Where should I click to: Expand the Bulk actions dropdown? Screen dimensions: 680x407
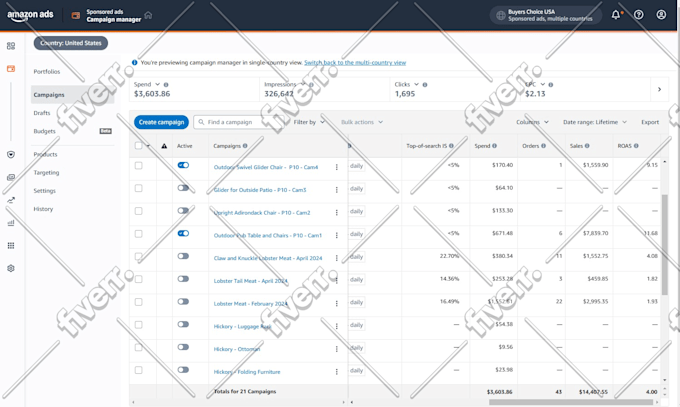point(362,122)
